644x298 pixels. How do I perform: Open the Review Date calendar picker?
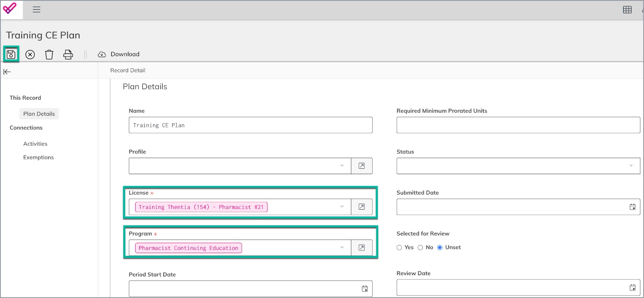(x=632, y=287)
